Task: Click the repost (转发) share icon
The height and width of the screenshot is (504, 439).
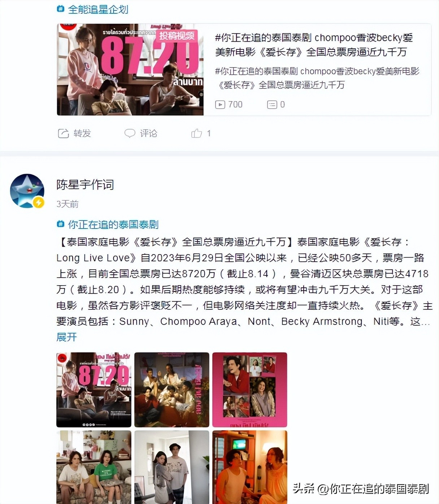Action: click(63, 134)
